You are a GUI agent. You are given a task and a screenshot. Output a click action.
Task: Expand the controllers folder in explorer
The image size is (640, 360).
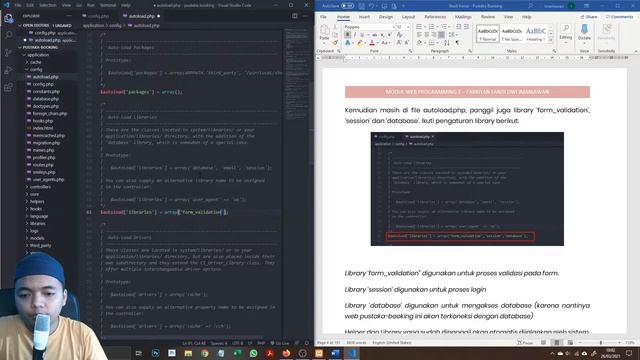pyautogui.click(x=39, y=187)
